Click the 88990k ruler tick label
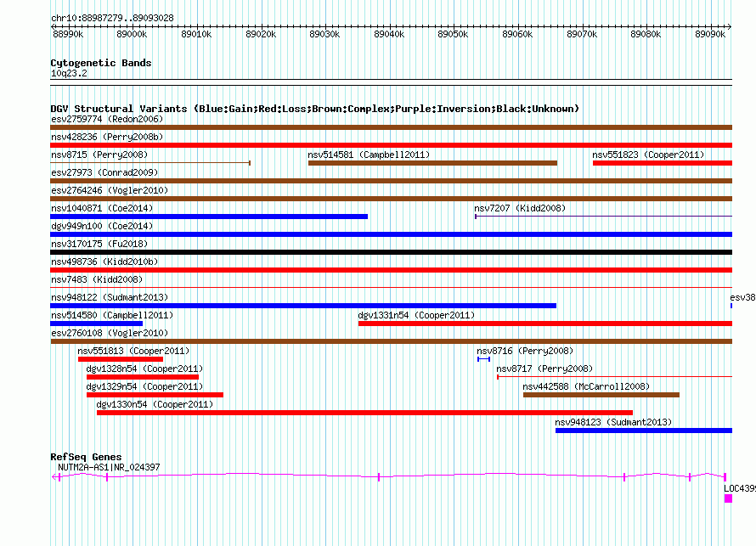This screenshot has height=546, width=756. [68, 34]
